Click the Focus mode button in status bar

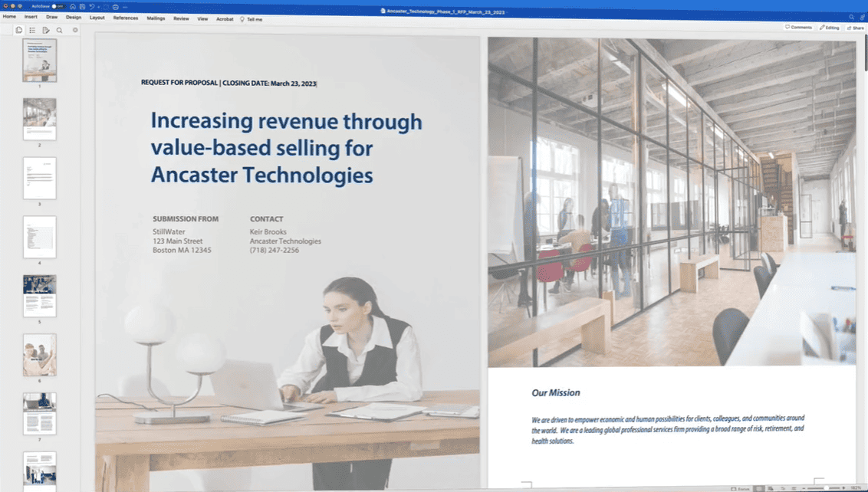[740, 489]
